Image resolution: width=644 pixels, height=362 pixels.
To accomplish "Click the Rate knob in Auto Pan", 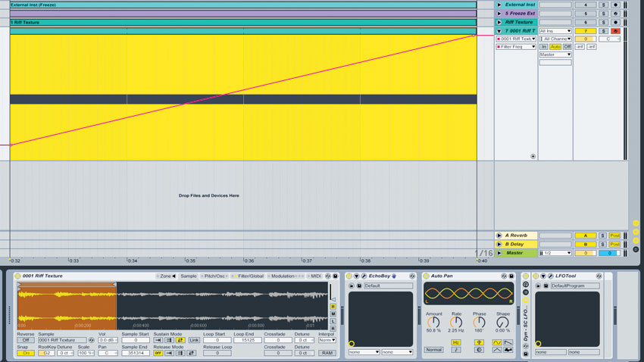I will (456, 322).
